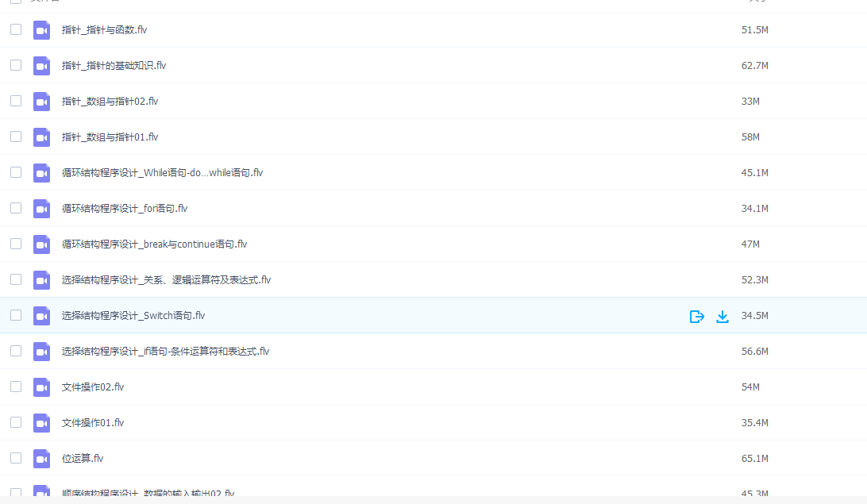This screenshot has width=867, height=504.
Task: Open file 指针_指针与函数.flv
Action: click(x=104, y=30)
